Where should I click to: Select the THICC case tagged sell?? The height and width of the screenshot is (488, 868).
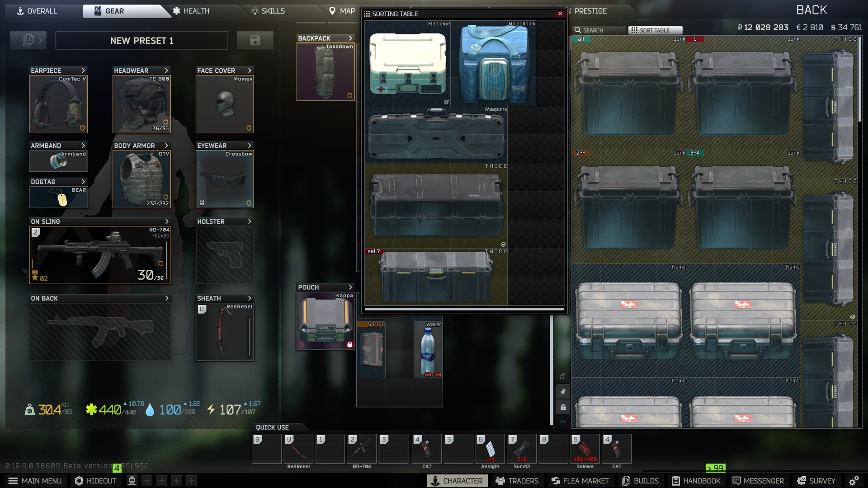436,277
